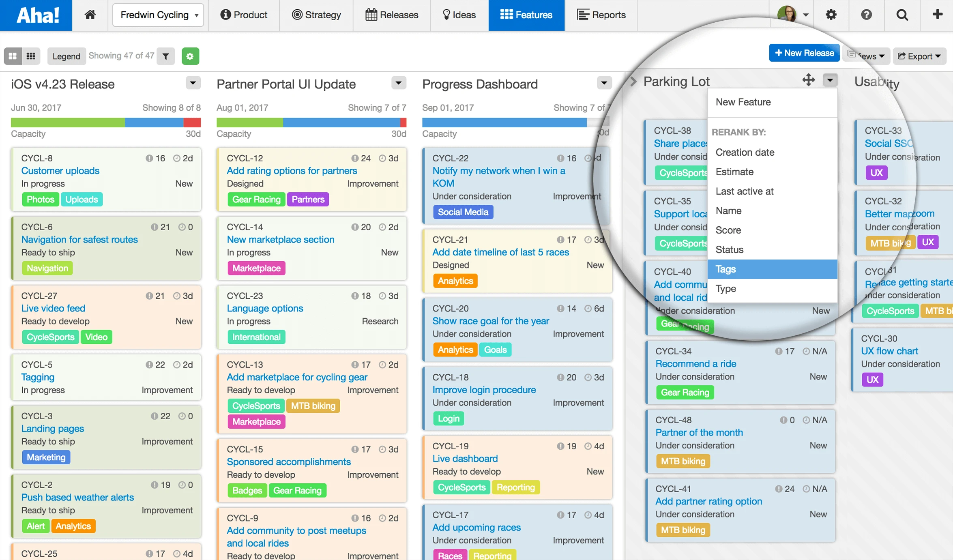Click the Parking Lot move arrows icon
Viewport: 953px width, 560px height.
pyautogui.click(x=808, y=80)
